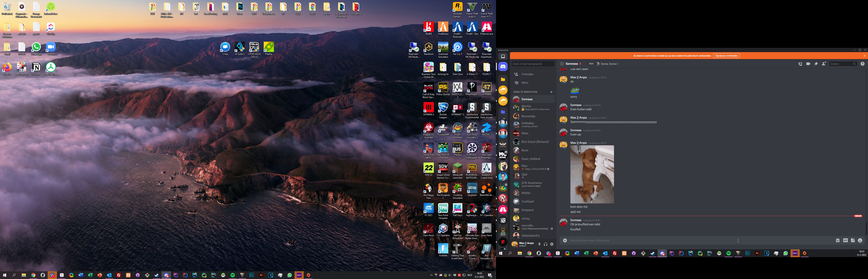Open the Nitro tab
Screen dimensions: 868x279
click(x=525, y=83)
